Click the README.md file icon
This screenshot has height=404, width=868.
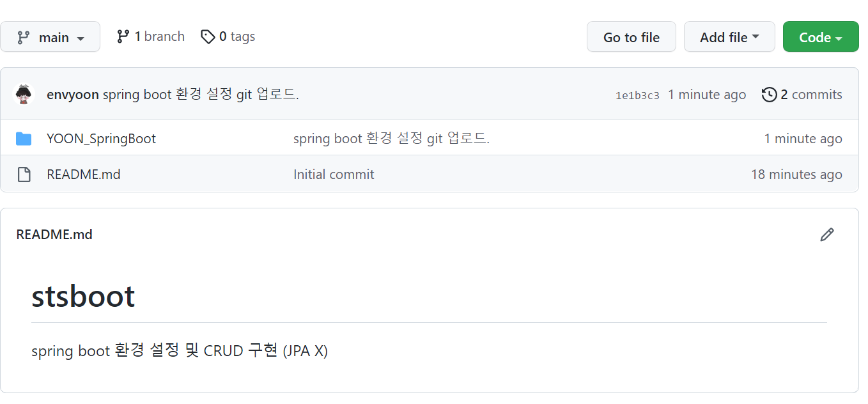click(x=24, y=174)
